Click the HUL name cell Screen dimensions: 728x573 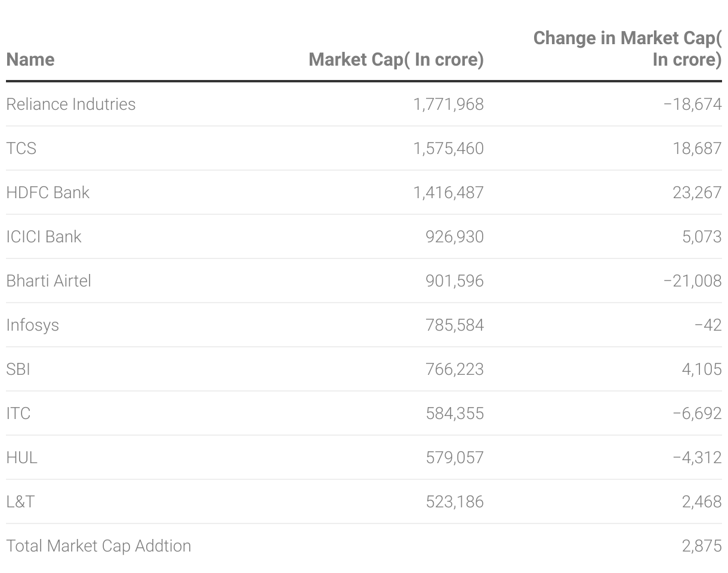pyautogui.click(x=21, y=458)
